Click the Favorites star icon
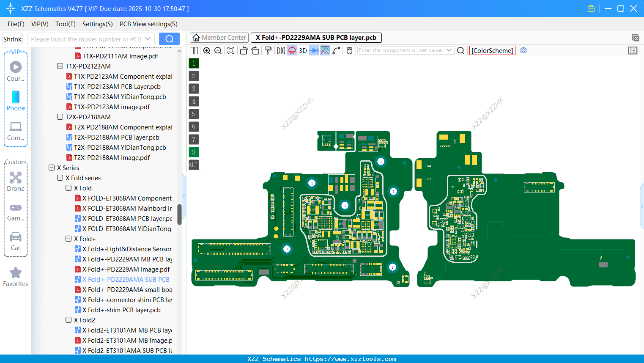Screen dimensions: 644x363 coord(16,272)
